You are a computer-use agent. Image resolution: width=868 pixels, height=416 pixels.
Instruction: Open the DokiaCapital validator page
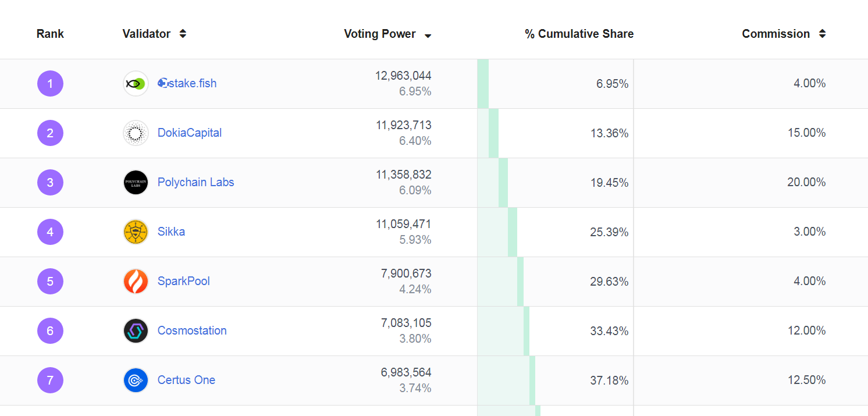tap(190, 133)
